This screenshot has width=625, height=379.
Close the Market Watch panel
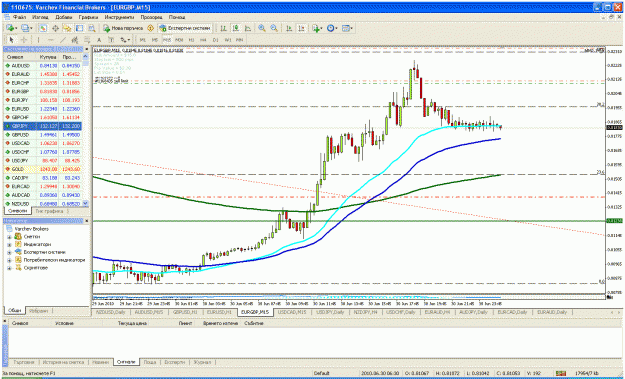tap(86, 49)
